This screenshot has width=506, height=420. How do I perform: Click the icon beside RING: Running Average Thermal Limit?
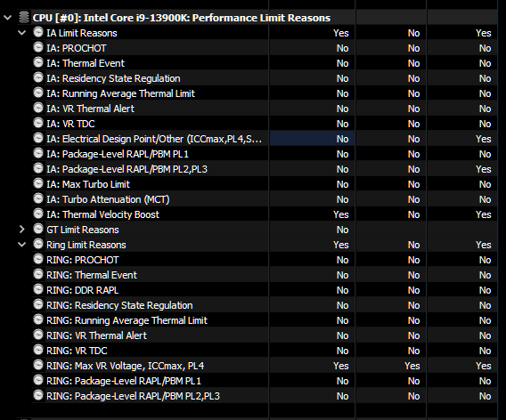[38, 320]
